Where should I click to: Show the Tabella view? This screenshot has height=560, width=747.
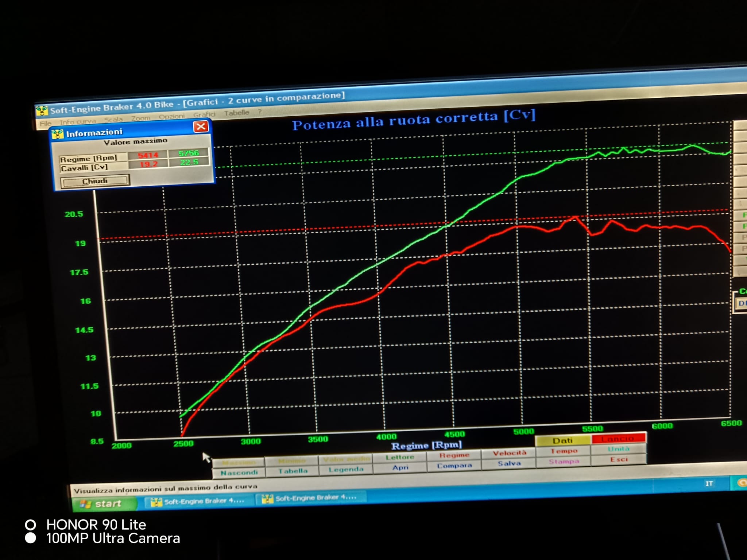click(293, 471)
